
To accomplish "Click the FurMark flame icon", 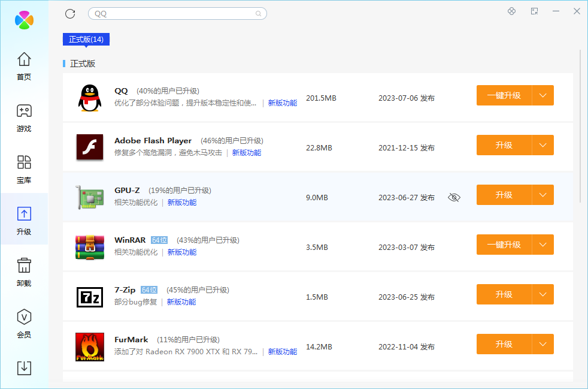I will (90, 346).
